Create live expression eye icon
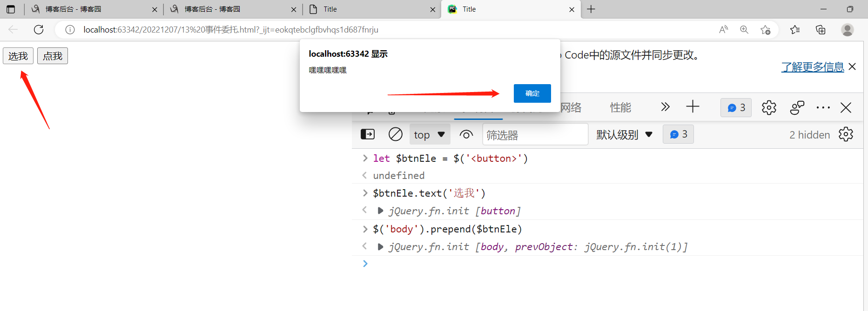Screen dimensions: 868x311 tap(466, 135)
